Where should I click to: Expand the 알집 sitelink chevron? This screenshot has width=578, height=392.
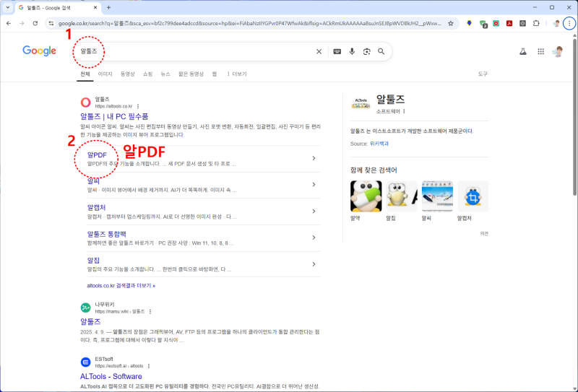click(x=314, y=264)
